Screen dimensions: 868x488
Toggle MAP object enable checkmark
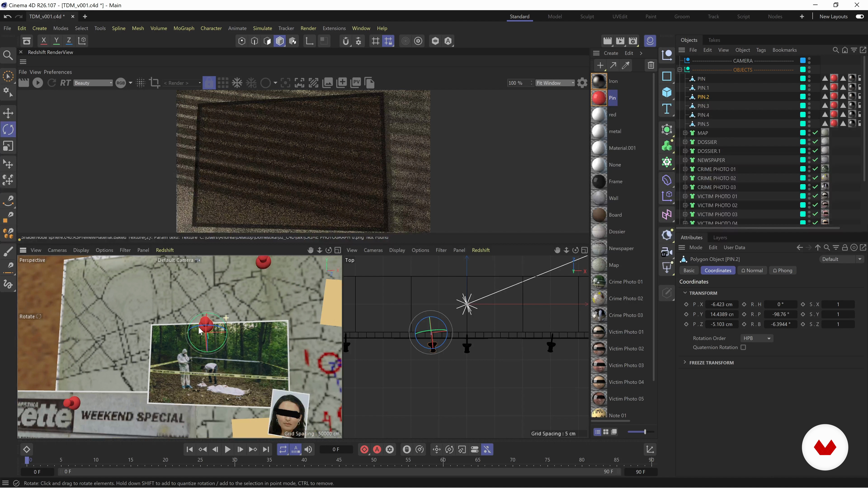pos(815,133)
